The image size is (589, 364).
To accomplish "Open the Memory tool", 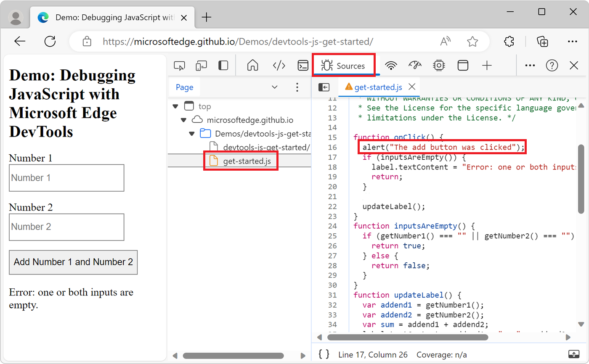I will (x=439, y=65).
